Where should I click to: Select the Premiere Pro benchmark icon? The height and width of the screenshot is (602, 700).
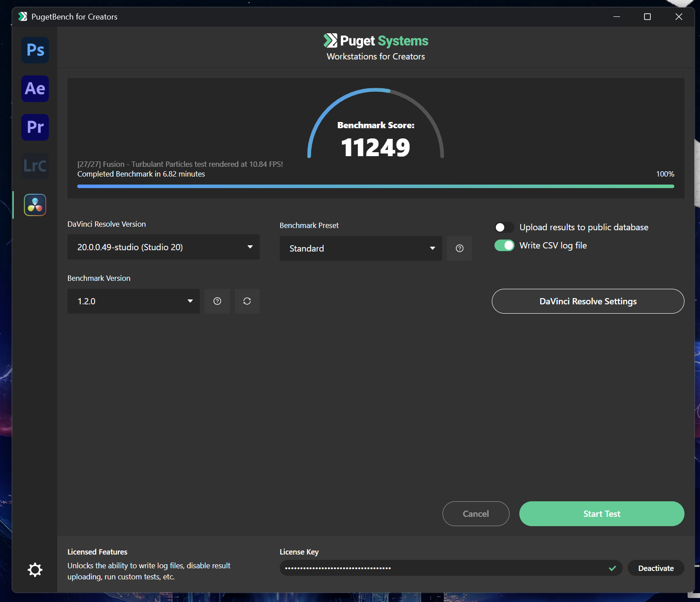35,127
